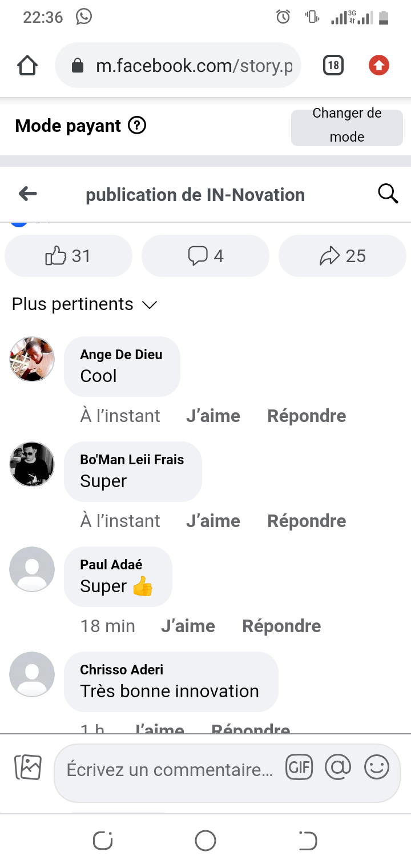The height and width of the screenshot is (868, 411).
Task: Like the post with thumbs-up button
Action: (68, 256)
